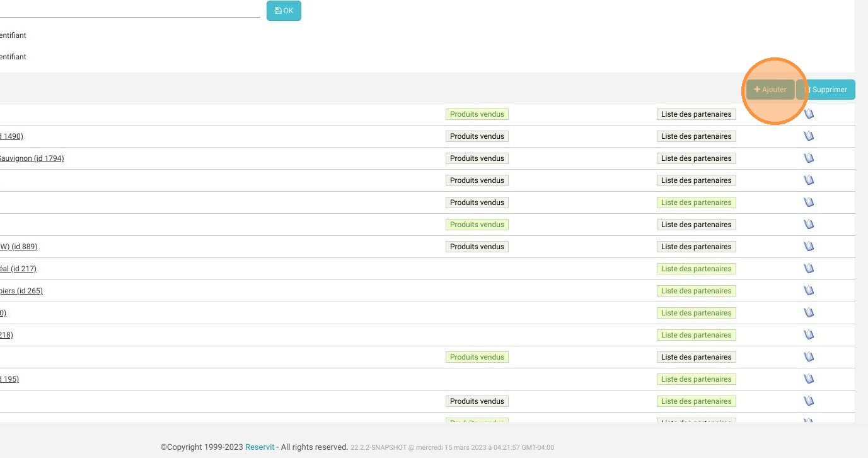Open the book icon in the id 265 row
The image size is (868, 458).
coord(809,290)
